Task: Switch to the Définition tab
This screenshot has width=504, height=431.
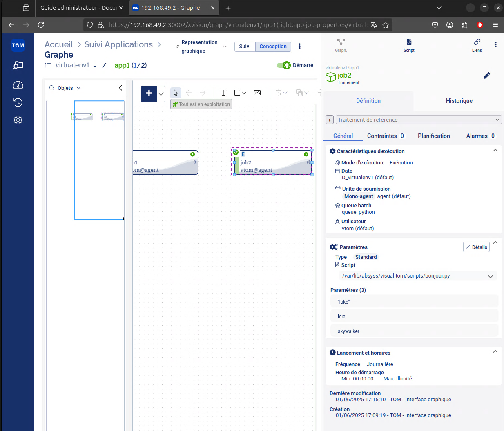Action: tap(368, 101)
